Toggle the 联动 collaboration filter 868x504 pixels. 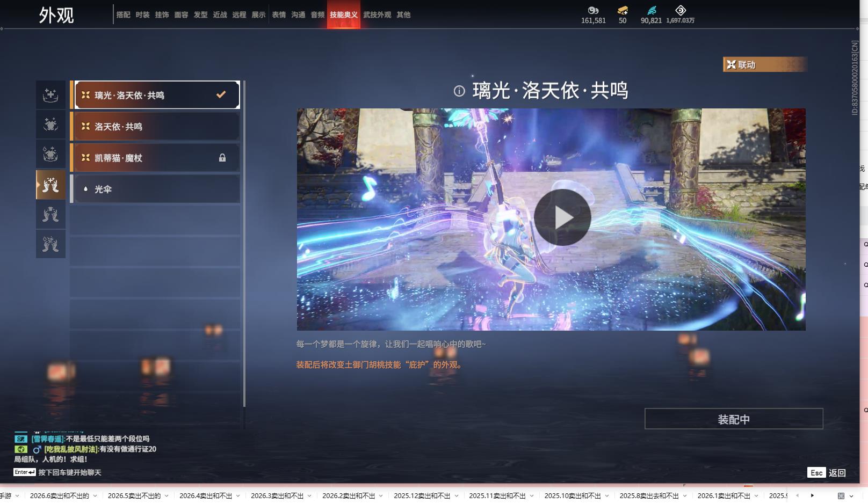coord(765,64)
